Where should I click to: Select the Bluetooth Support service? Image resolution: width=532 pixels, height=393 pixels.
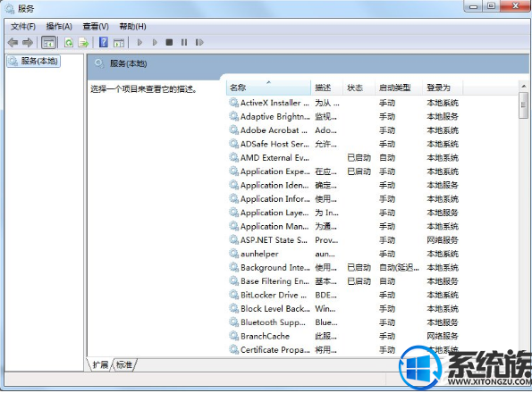344,322
